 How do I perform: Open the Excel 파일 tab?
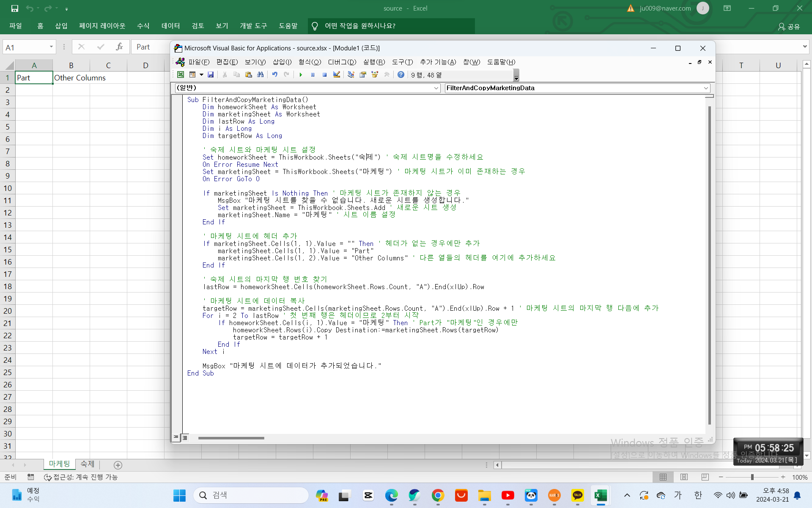coord(16,26)
